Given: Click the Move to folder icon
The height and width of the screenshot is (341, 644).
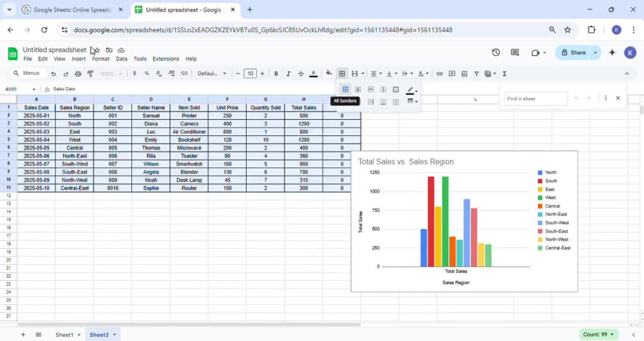Looking at the screenshot, I should (109, 50).
